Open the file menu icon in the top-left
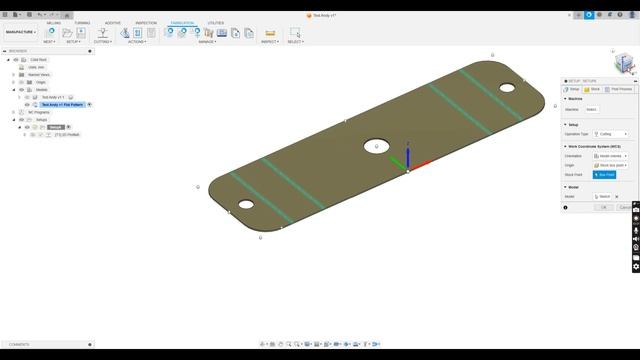 [16, 15]
